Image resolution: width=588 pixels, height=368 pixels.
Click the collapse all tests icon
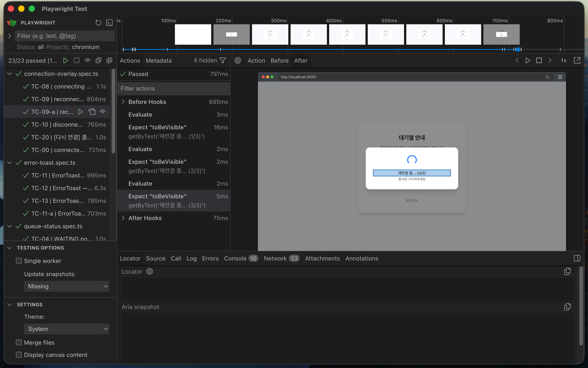98,60
